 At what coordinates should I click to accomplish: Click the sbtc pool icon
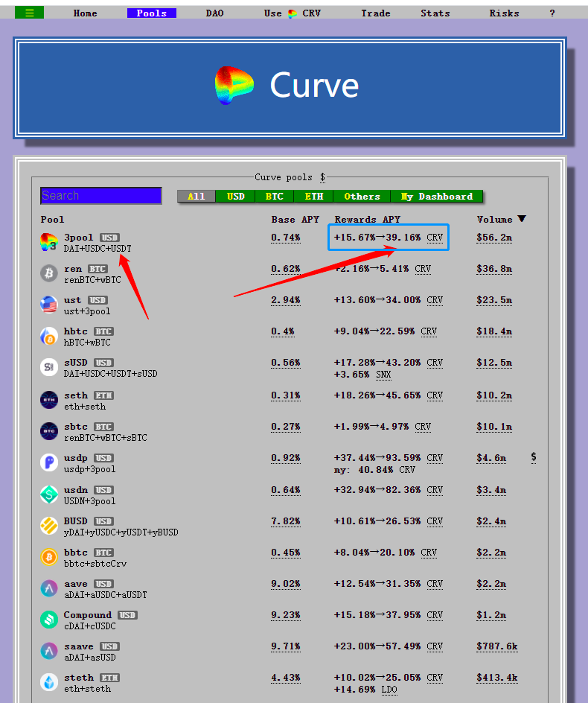click(x=49, y=431)
